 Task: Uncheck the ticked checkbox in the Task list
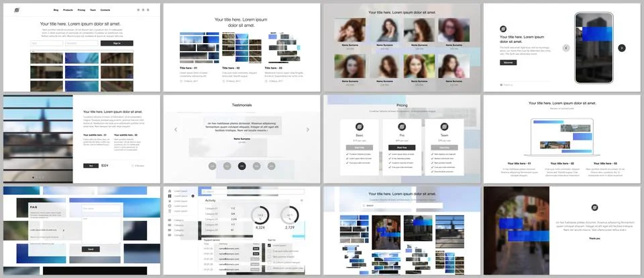(270, 246)
